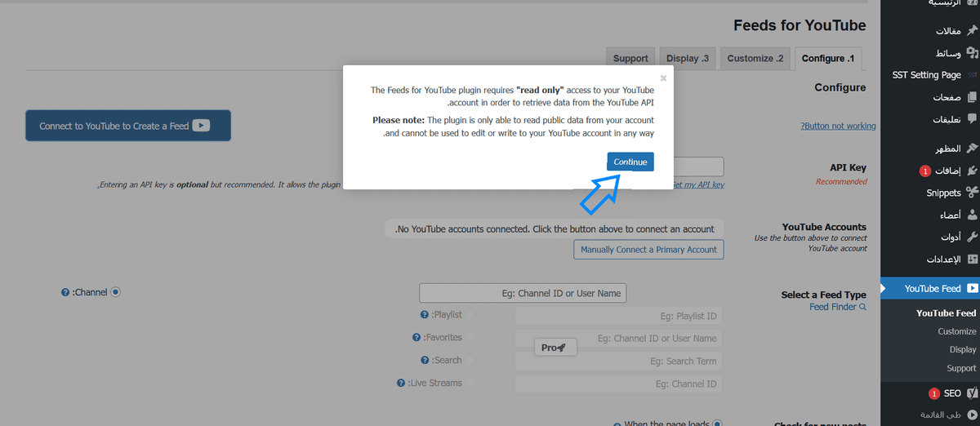The width and height of the screenshot is (980, 426).
Task: Open the Support tab
Action: tap(630, 58)
